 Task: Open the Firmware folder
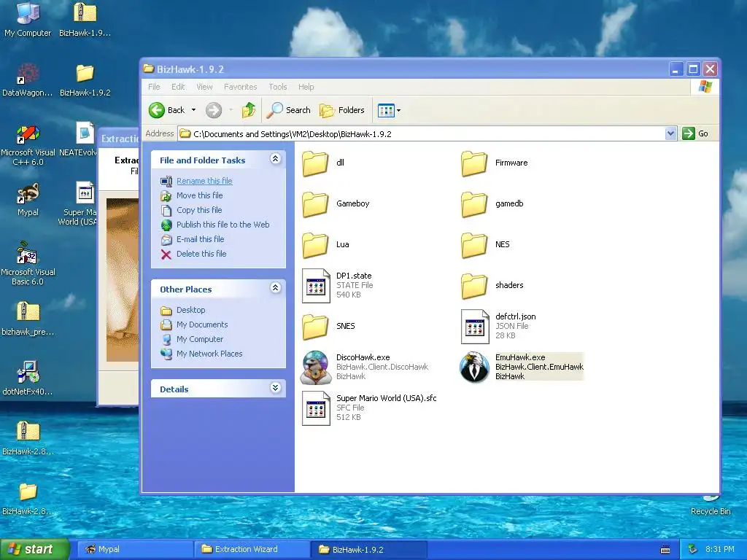[474, 163]
